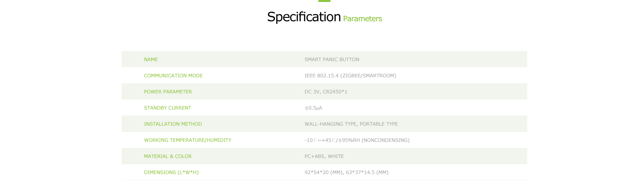Select the NAME row label
644x193 pixels.
151,59
